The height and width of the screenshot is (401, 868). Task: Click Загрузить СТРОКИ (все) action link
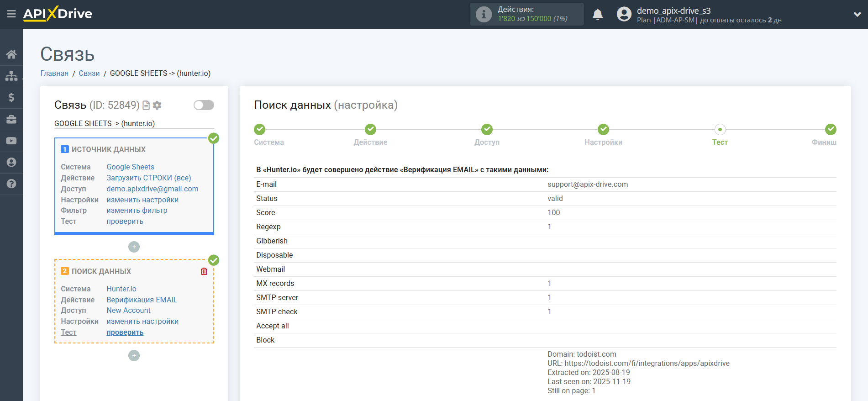(149, 178)
